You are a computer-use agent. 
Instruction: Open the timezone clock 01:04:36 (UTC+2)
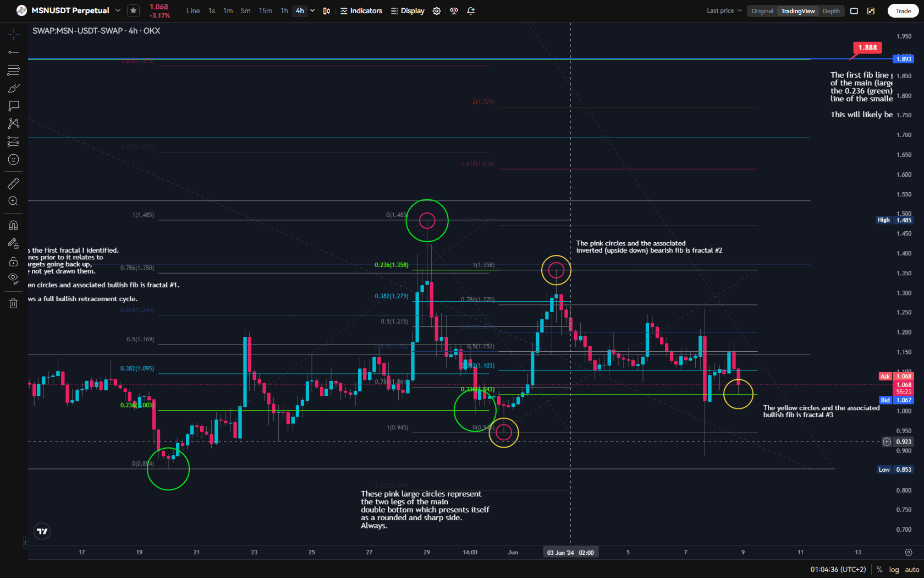pyautogui.click(x=838, y=570)
